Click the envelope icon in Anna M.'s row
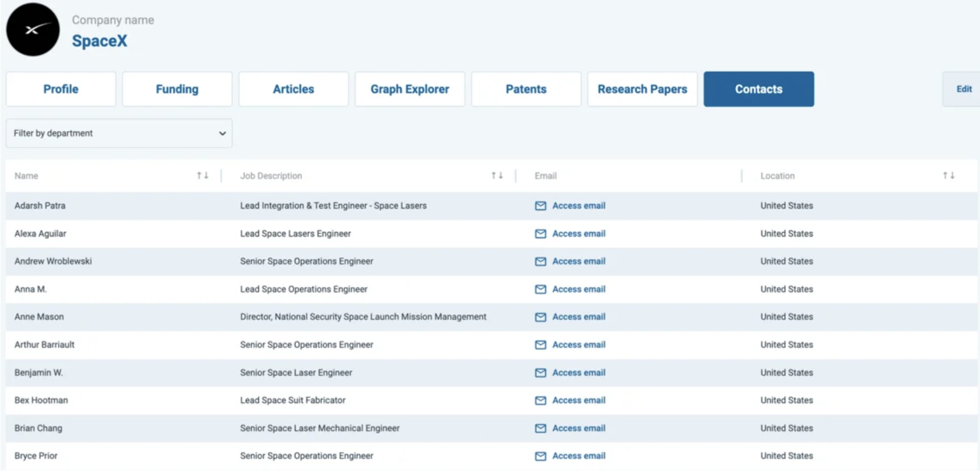Image resolution: width=980 pixels, height=474 pixels. click(x=541, y=290)
